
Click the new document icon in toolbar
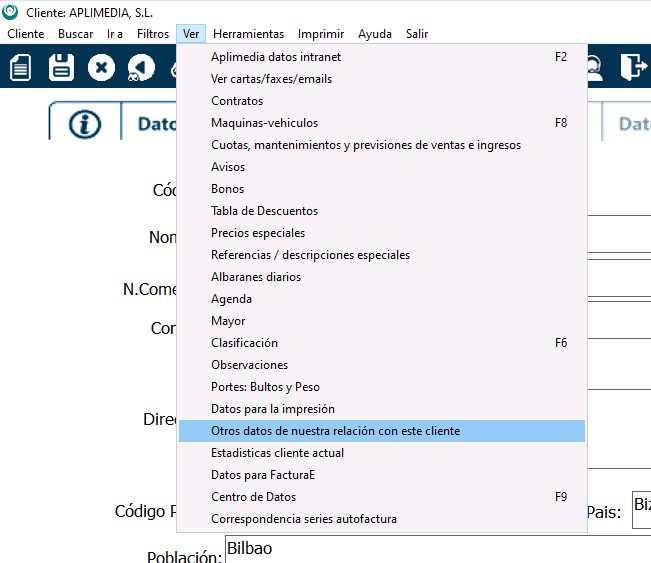[21, 67]
